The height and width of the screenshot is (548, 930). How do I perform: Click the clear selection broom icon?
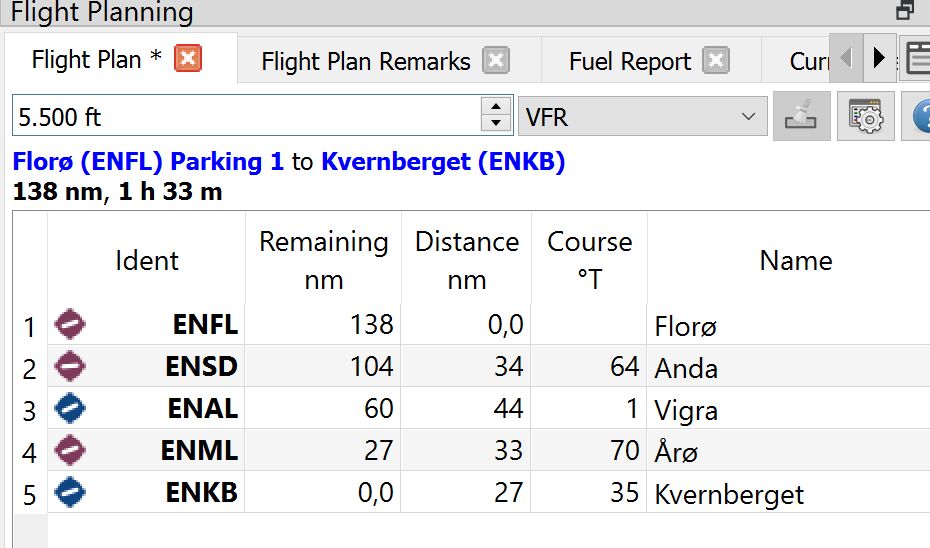click(802, 116)
